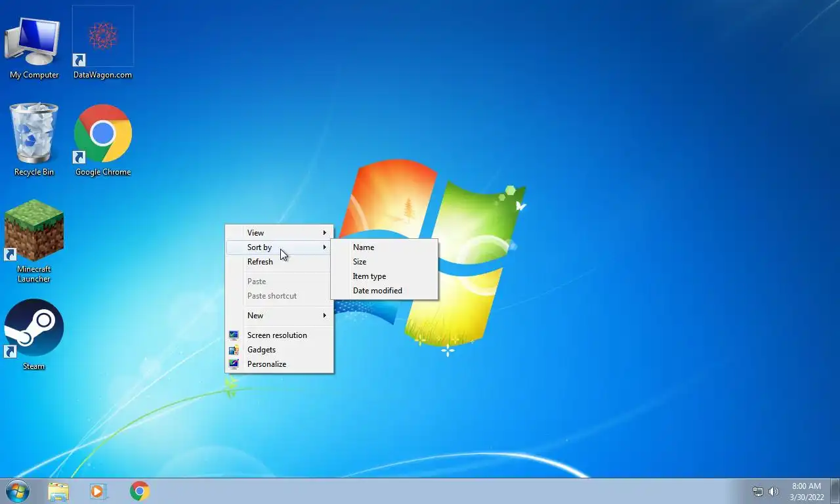840x504 pixels.
Task: Open the Windows Start orb
Action: pyautogui.click(x=18, y=491)
